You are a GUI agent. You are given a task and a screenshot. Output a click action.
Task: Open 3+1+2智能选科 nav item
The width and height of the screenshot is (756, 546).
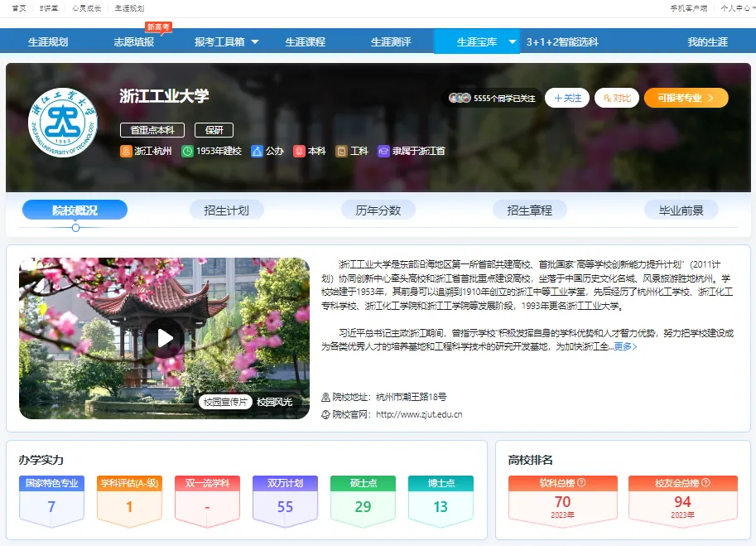[x=562, y=42]
